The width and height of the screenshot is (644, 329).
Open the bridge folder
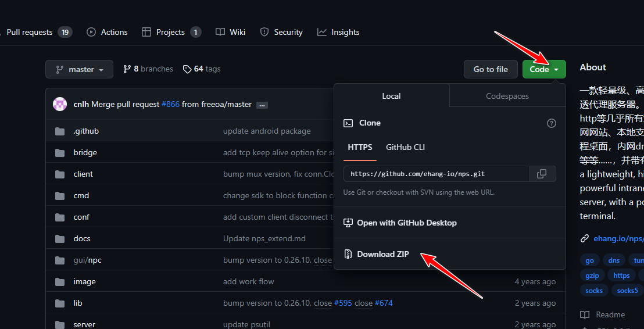tap(85, 152)
